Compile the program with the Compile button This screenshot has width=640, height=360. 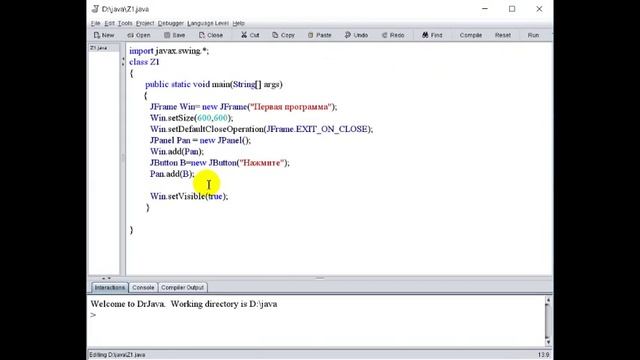coord(471,35)
